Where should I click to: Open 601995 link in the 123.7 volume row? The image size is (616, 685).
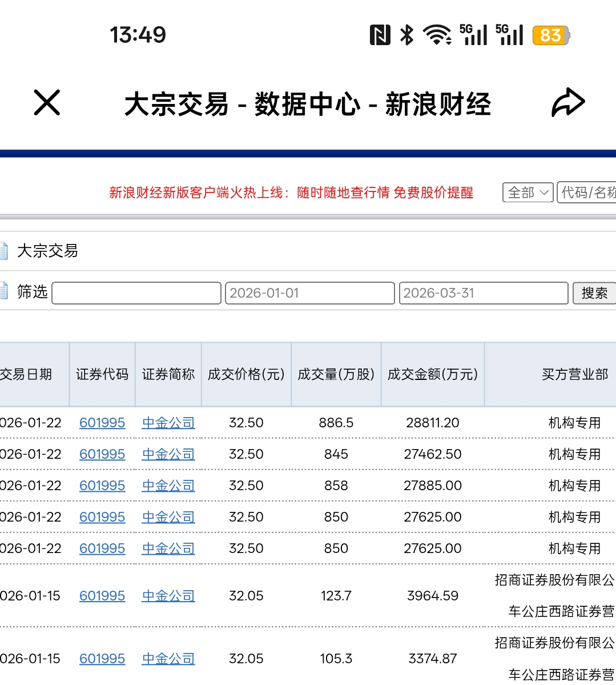(x=102, y=596)
